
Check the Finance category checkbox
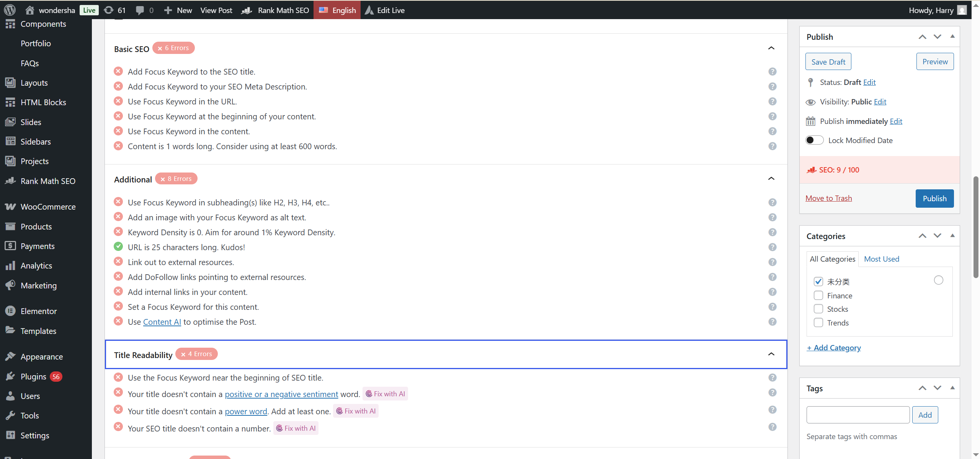(x=818, y=295)
